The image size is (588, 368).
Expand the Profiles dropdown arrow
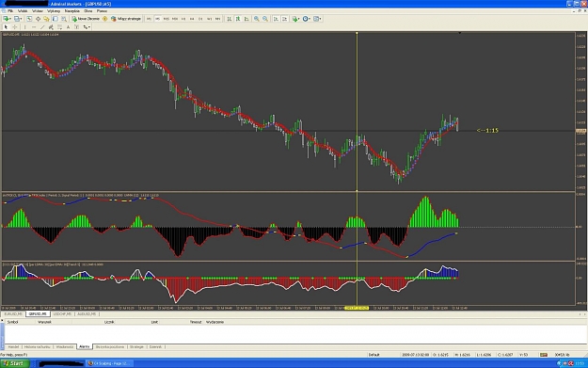22,19
